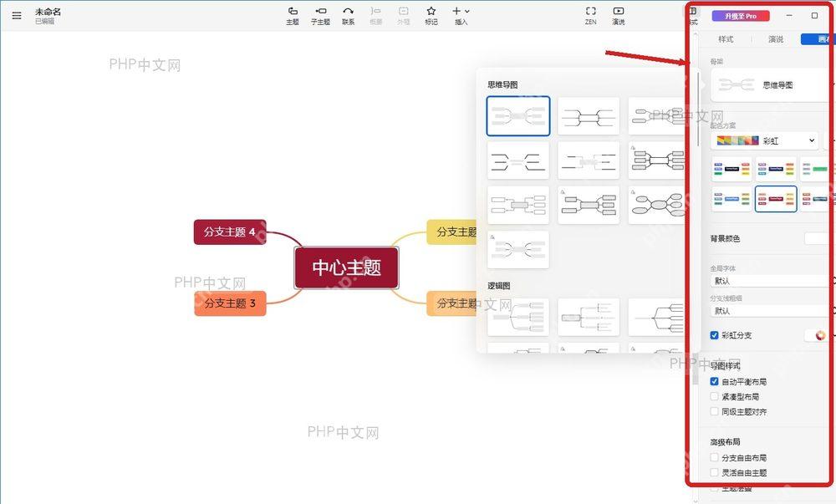Open the 思维导图 skeleton selector
Screen dimensions: 836x504
(x=772, y=84)
